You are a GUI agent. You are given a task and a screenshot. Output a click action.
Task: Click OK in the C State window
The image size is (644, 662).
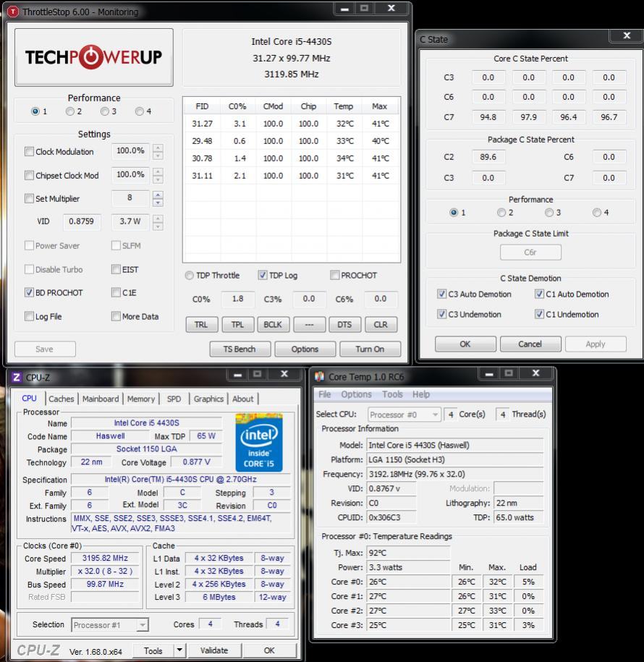click(x=465, y=344)
